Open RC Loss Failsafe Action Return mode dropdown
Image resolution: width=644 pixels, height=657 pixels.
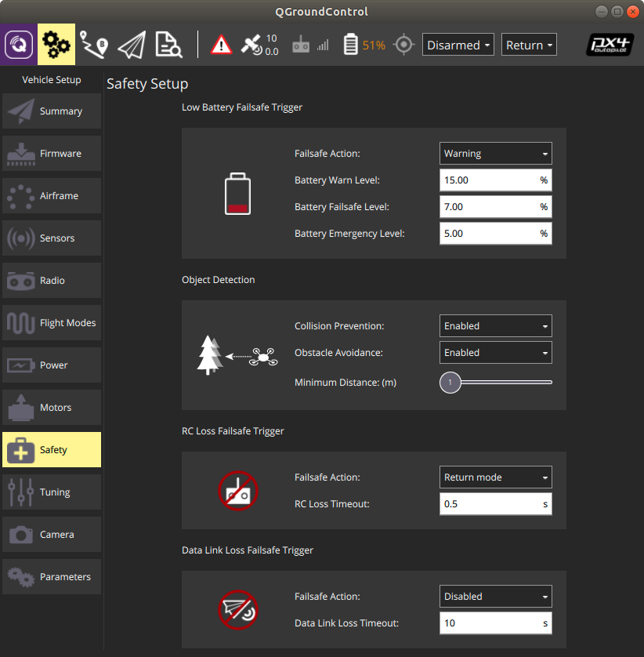[496, 477]
